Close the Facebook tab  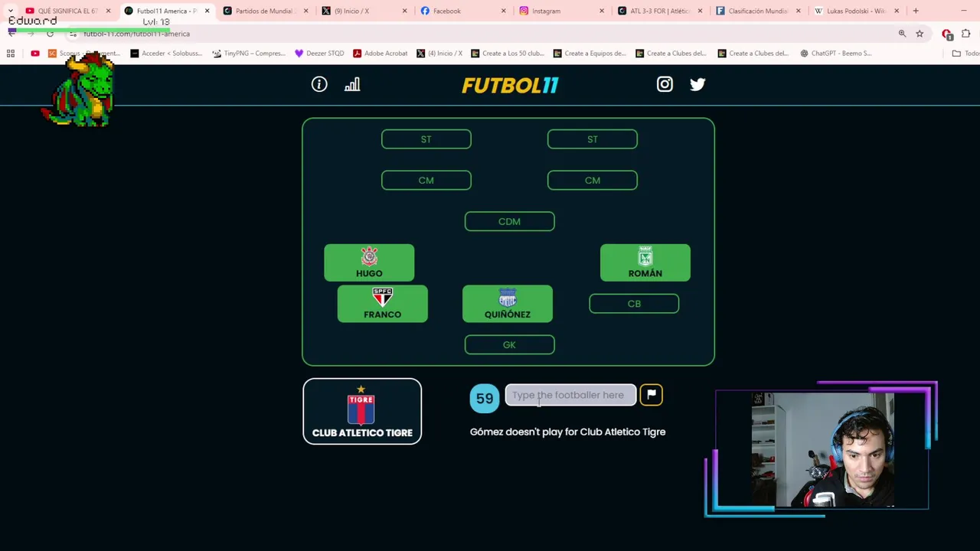[503, 11]
